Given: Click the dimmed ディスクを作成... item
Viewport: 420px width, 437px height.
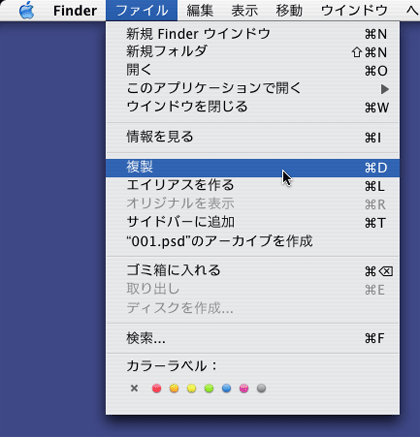Looking at the screenshot, I should pos(253,308).
